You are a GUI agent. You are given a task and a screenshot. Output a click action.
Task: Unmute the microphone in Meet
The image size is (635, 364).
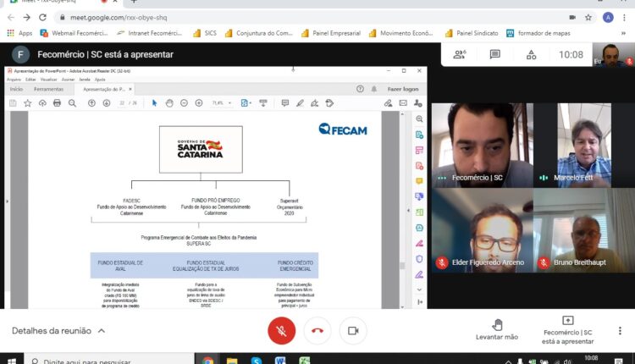(x=281, y=331)
